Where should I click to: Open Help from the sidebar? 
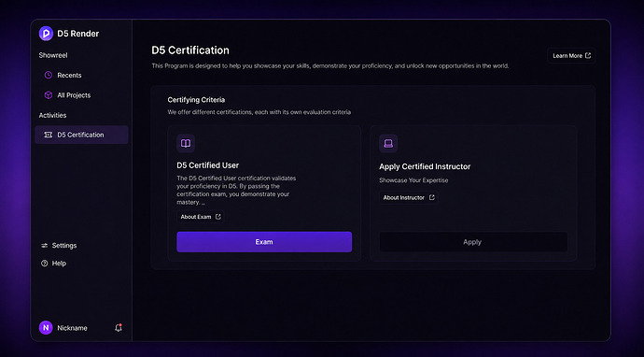coord(53,264)
